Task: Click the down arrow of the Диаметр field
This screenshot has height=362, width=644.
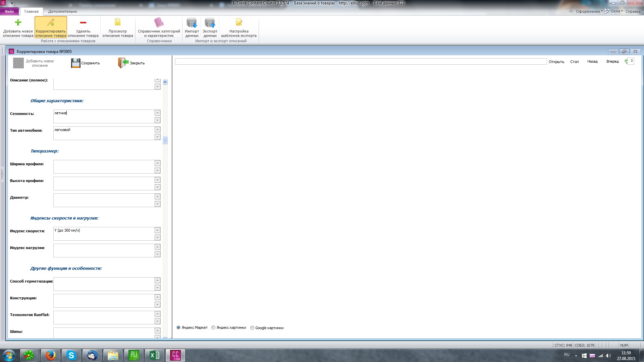Action: coord(157,204)
